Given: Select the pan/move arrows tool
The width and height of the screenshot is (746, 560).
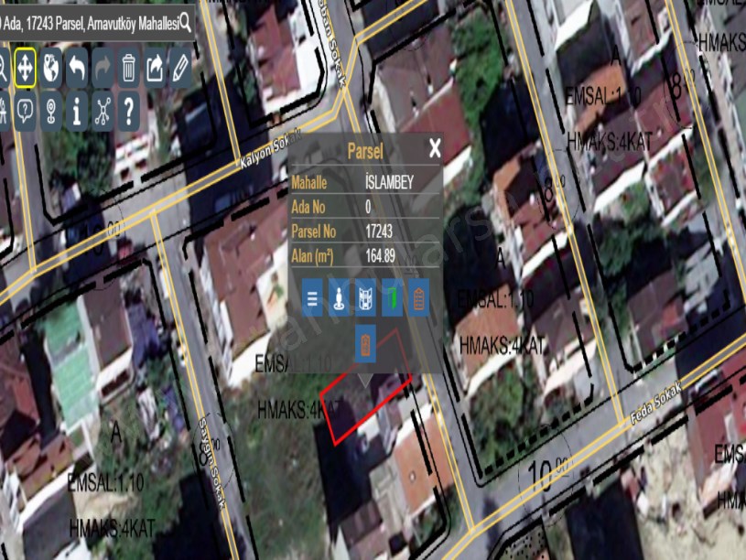Looking at the screenshot, I should 25,69.
